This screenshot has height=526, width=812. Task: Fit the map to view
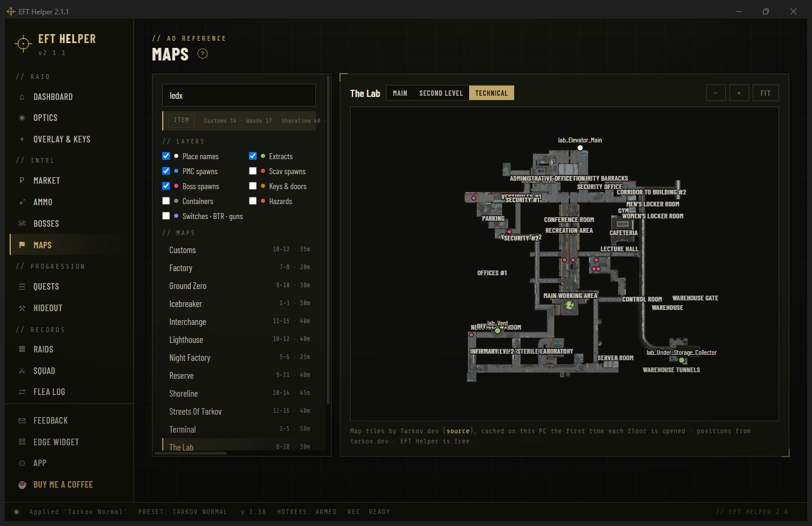[x=766, y=93]
